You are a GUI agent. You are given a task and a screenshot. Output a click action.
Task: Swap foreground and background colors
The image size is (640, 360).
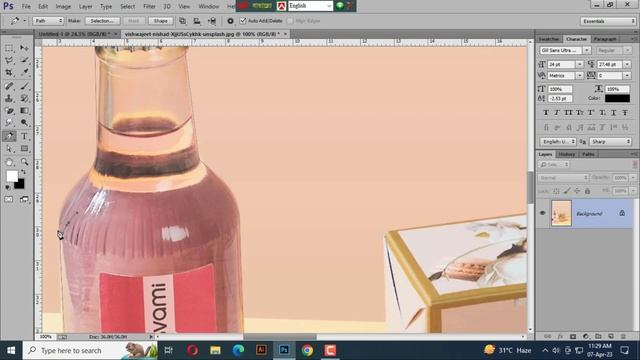tap(23, 172)
